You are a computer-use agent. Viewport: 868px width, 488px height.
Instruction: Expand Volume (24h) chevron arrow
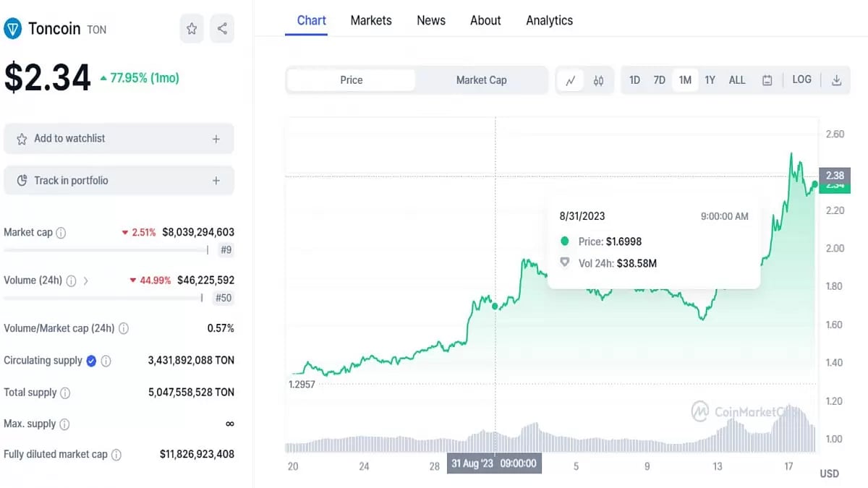tap(86, 281)
